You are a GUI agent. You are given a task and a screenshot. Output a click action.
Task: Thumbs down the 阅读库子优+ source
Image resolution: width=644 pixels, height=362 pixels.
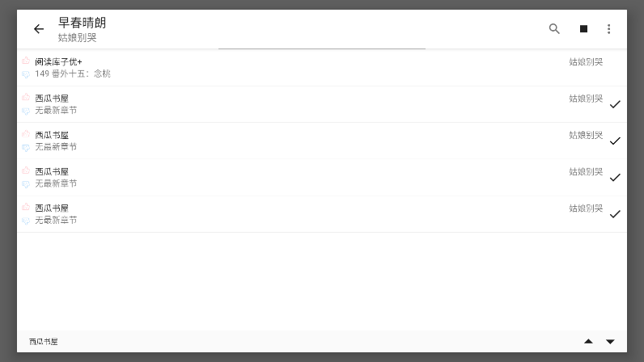(x=26, y=74)
